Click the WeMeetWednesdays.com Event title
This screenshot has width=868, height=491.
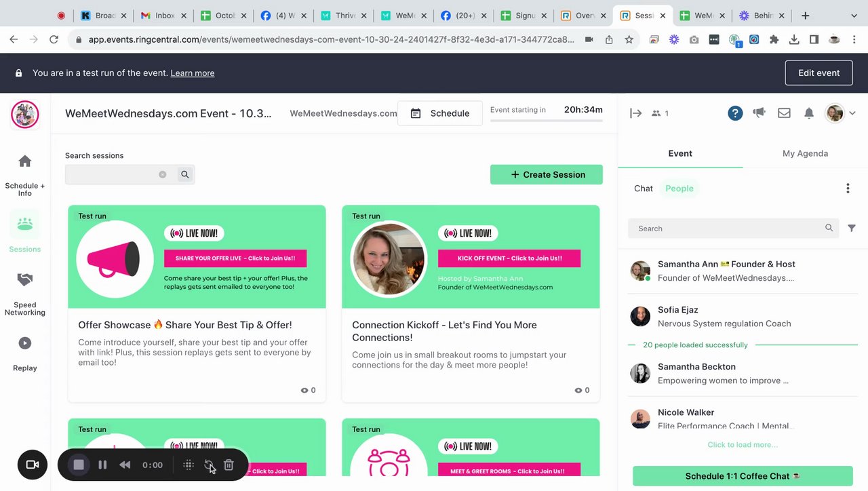[x=168, y=113]
